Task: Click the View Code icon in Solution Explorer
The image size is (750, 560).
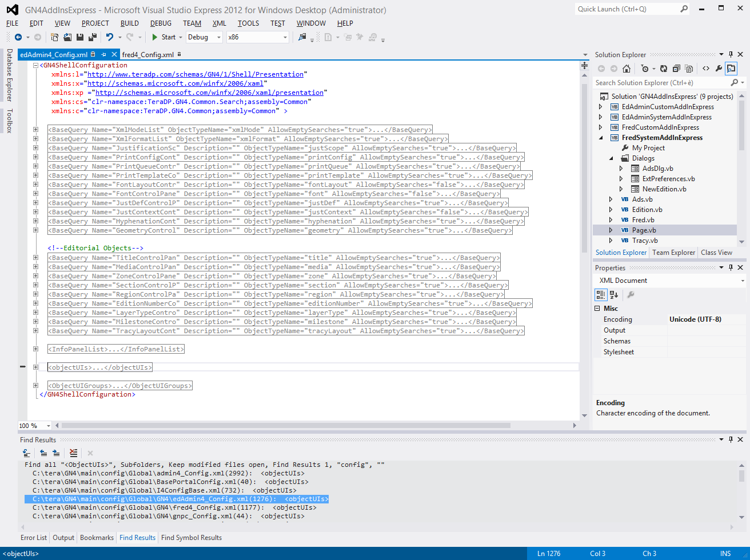Action: point(706,69)
